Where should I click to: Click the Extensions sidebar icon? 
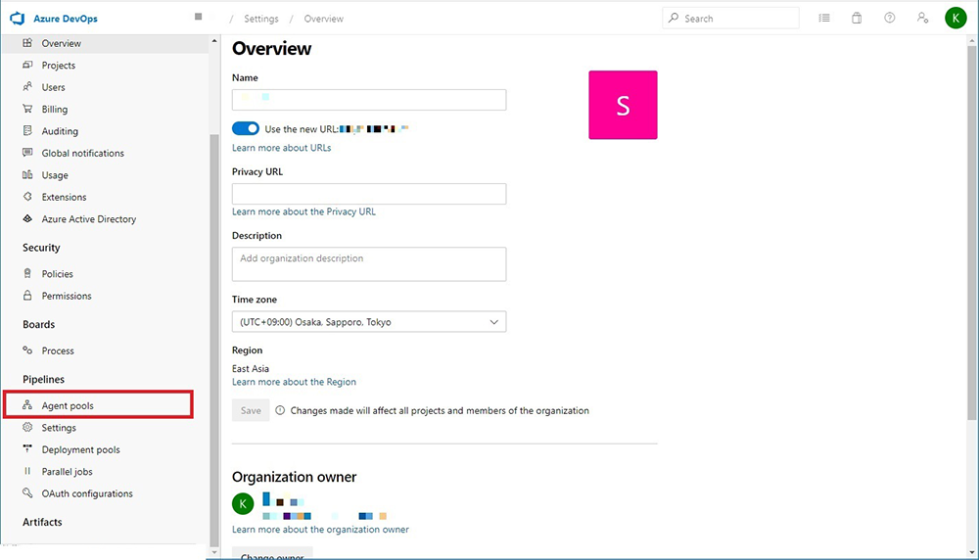27,197
